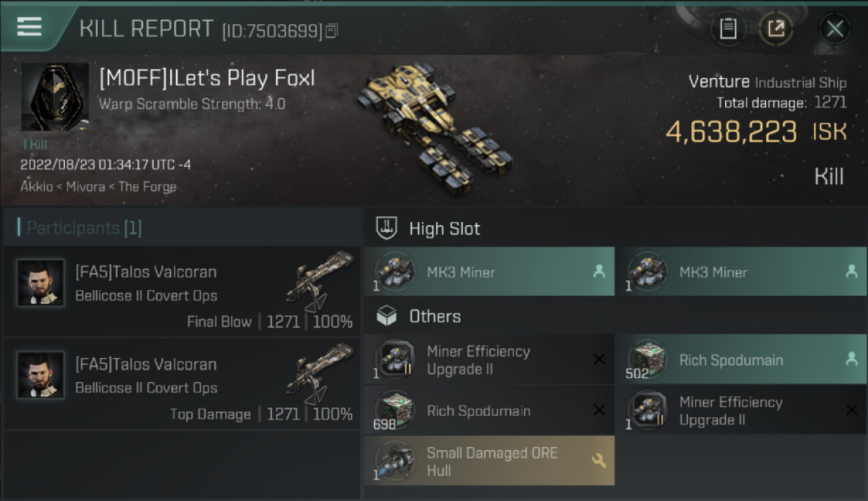Close the kill report window
The image size is (868, 501).
point(835,29)
